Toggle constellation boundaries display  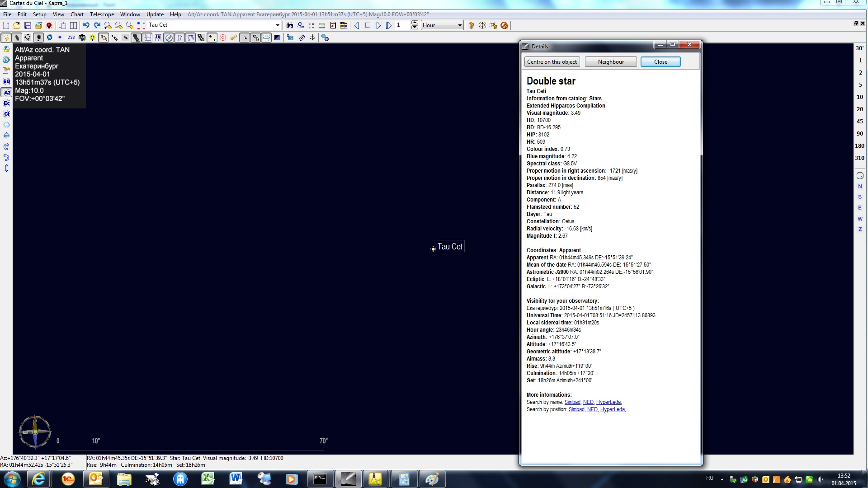pos(191,38)
